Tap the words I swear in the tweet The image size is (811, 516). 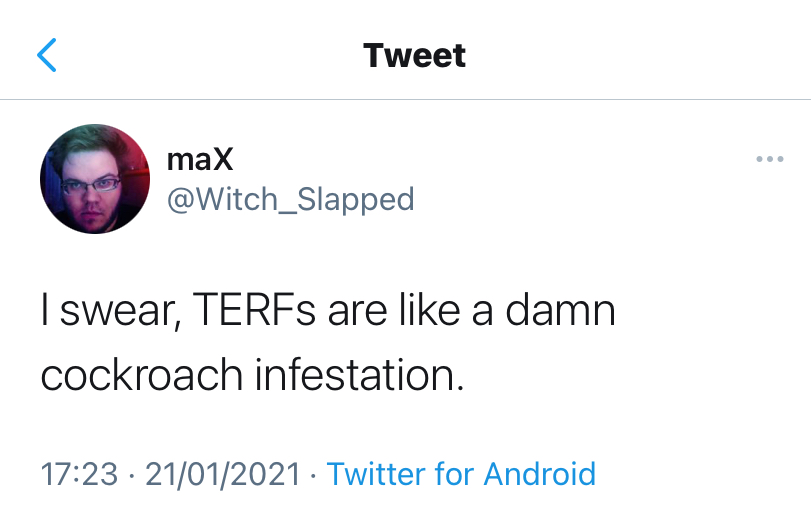(x=98, y=312)
